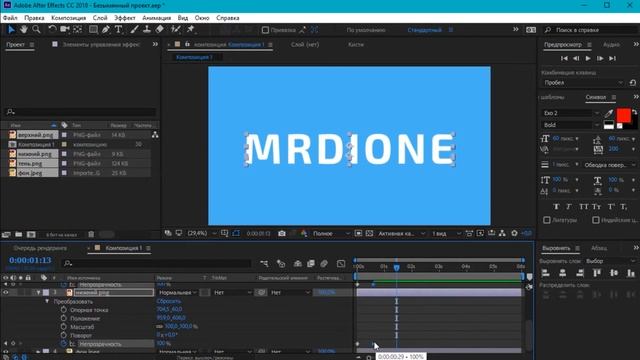
Task: Open the Exo 2 font family dropdown
Action: tap(571, 113)
